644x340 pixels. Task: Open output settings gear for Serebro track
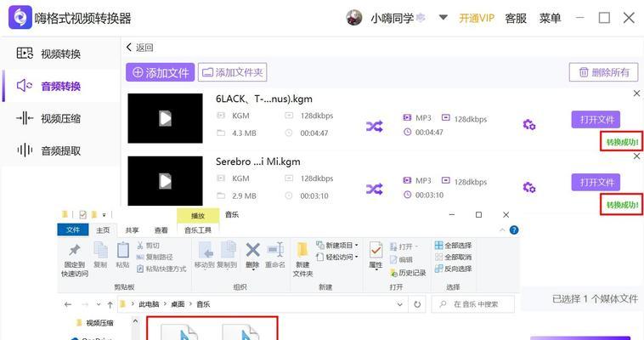(529, 188)
